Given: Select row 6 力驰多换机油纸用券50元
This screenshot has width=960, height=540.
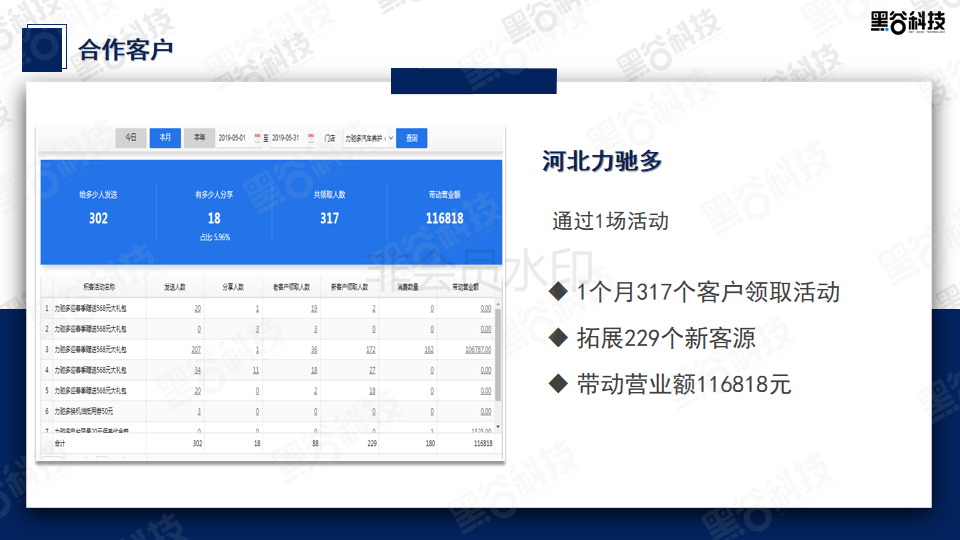Looking at the screenshot, I should point(84,411).
